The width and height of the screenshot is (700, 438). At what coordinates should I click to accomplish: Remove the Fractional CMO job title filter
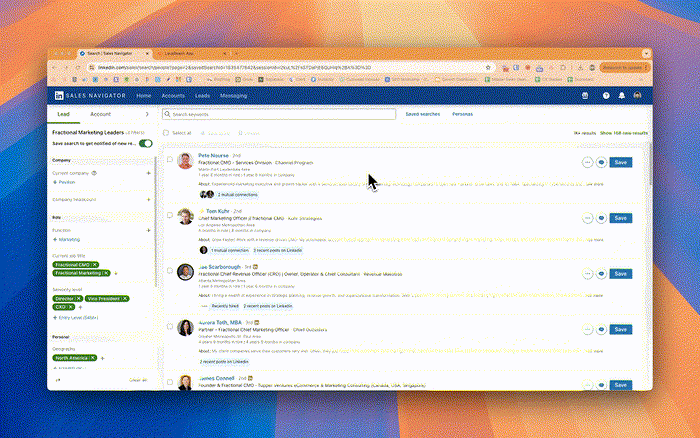[x=95, y=265]
